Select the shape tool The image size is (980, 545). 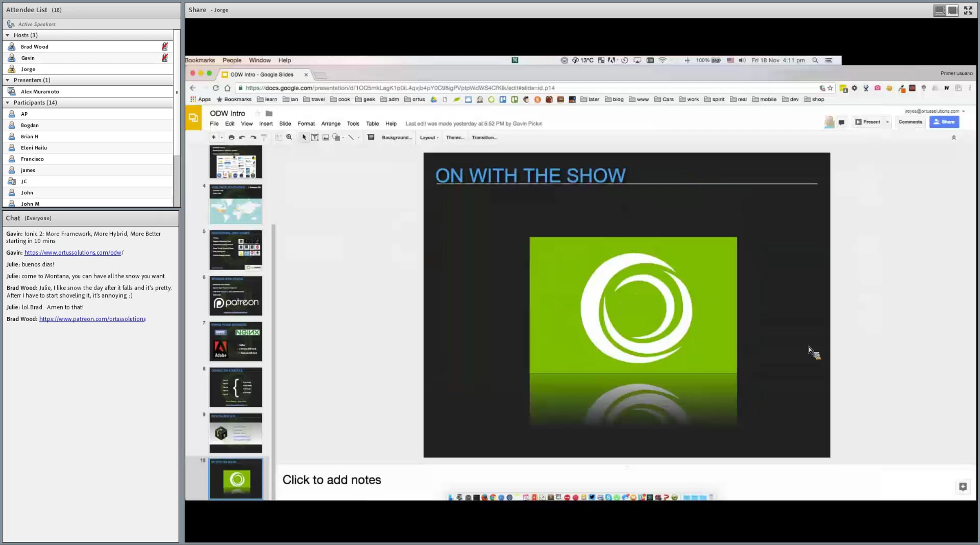(336, 137)
